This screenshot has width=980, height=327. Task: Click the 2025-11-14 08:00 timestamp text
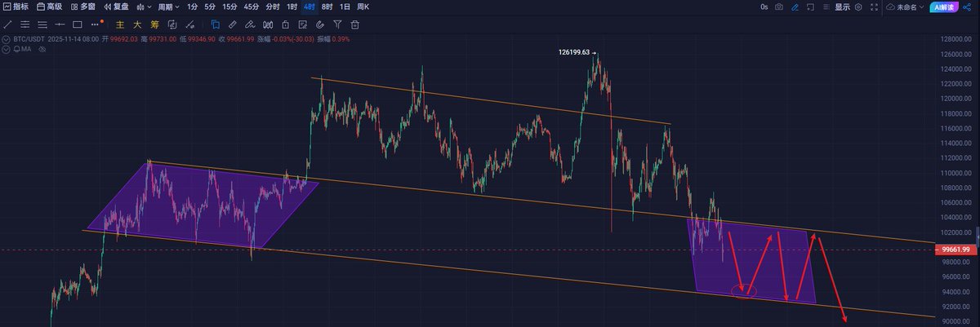73,39
